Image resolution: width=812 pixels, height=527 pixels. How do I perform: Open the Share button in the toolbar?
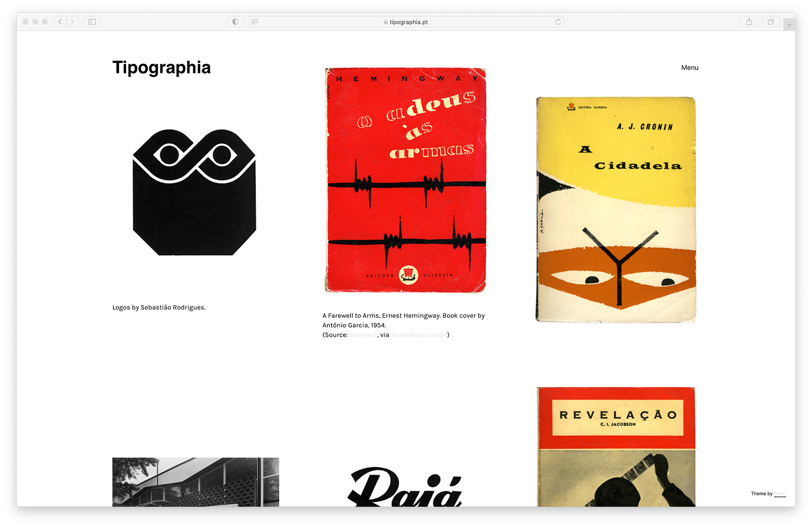click(x=749, y=22)
